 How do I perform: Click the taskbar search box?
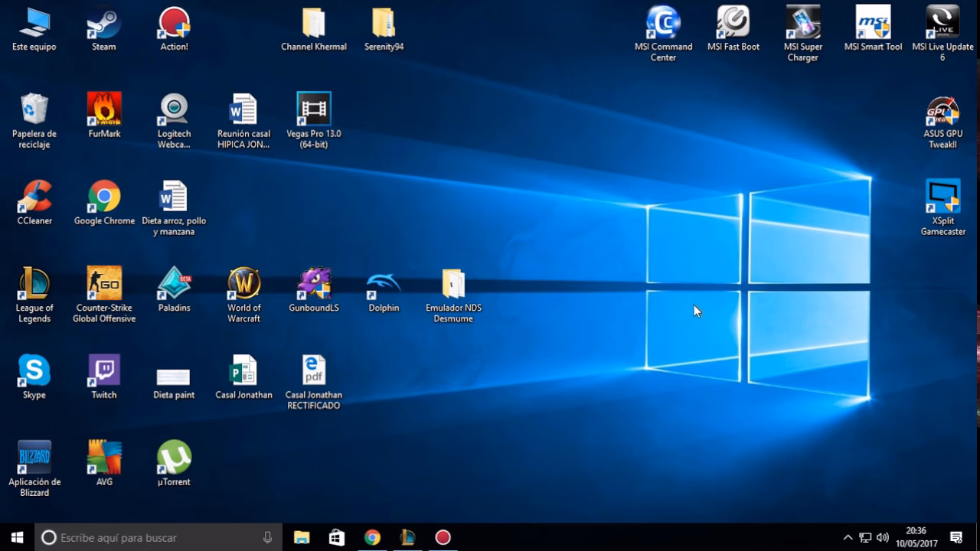click(158, 537)
